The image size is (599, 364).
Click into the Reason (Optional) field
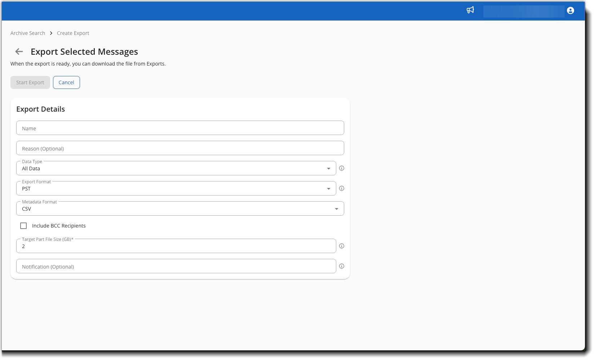[x=180, y=148]
